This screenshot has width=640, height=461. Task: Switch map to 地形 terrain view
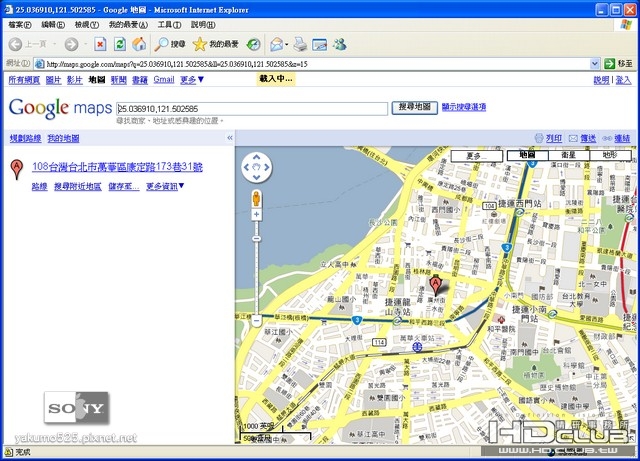click(x=610, y=155)
